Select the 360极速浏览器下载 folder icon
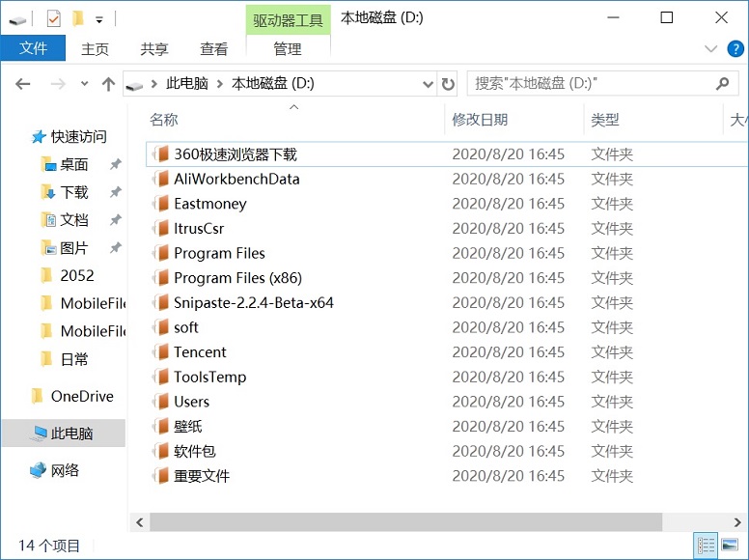Image resolution: width=749 pixels, height=560 pixels. (161, 154)
